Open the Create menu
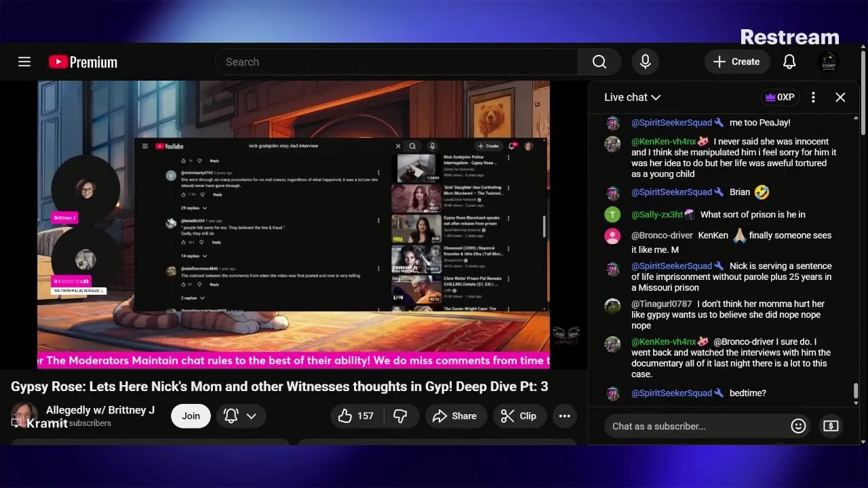Image resolution: width=868 pixels, height=488 pixels. tap(736, 62)
